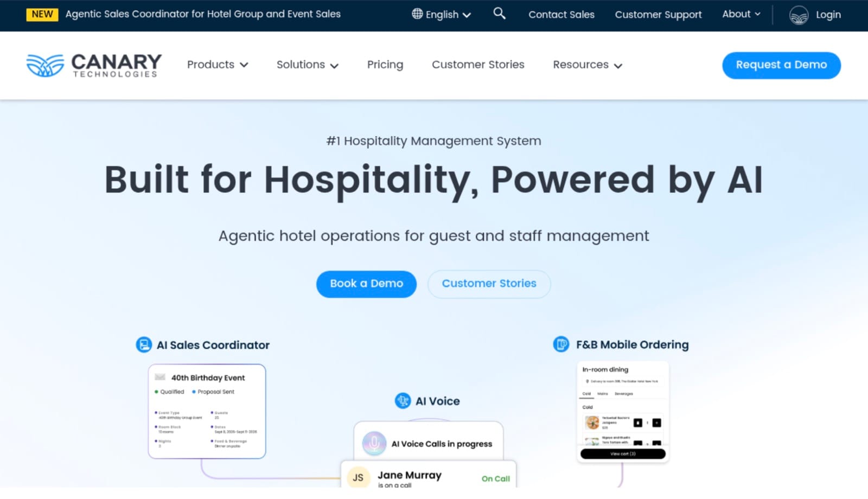Click the 'F&B Mobile Ordering' heading
Image resolution: width=868 pixels, height=499 pixels.
coord(632,344)
